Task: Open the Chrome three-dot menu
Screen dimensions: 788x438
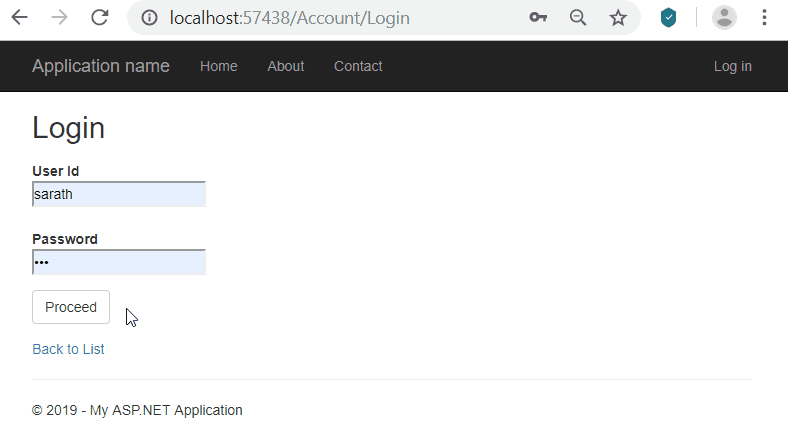Action: [x=764, y=18]
